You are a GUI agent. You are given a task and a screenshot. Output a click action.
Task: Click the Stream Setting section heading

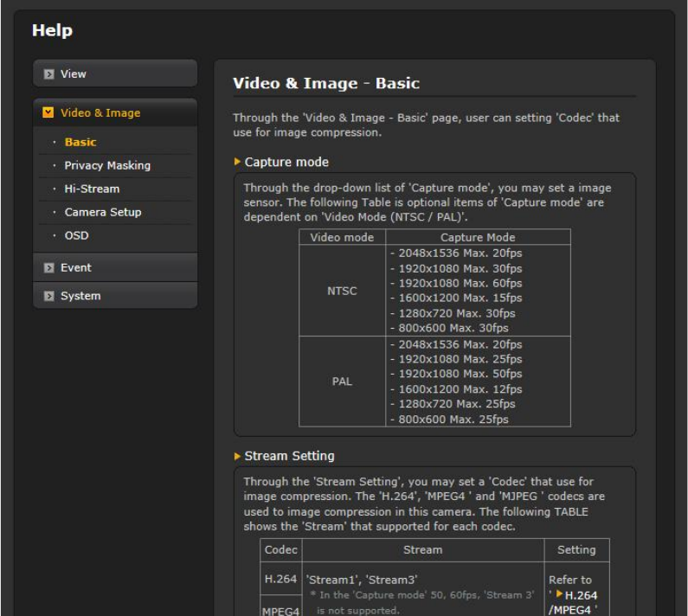click(x=289, y=456)
